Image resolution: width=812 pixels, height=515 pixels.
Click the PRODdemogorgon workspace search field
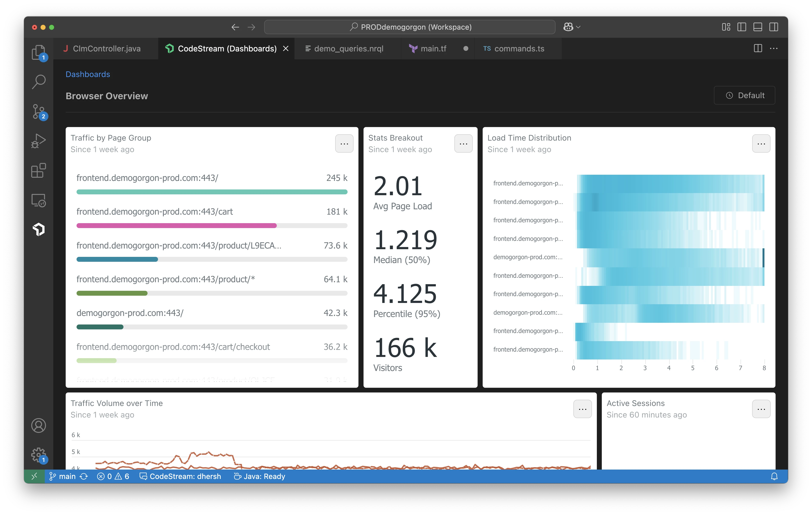coord(409,27)
